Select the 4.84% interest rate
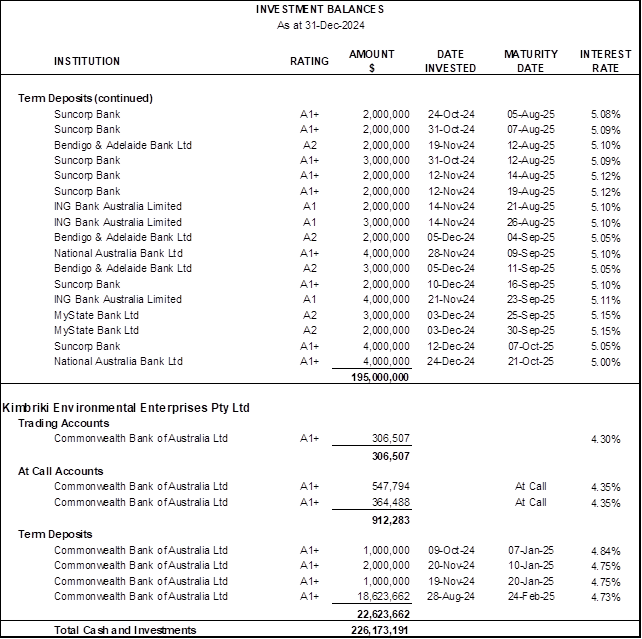Screen dimensions: 642x639 (x=606, y=551)
